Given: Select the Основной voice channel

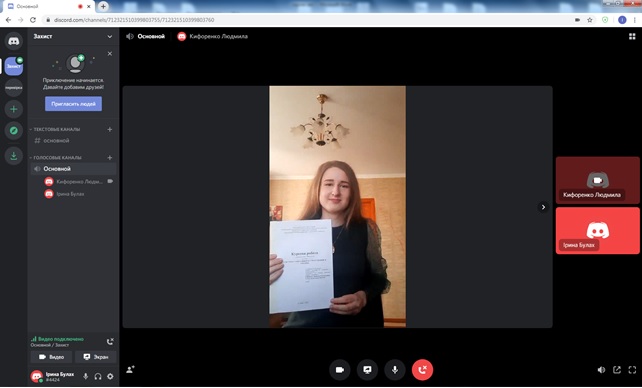Looking at the screenshot, I should point(73,169).
